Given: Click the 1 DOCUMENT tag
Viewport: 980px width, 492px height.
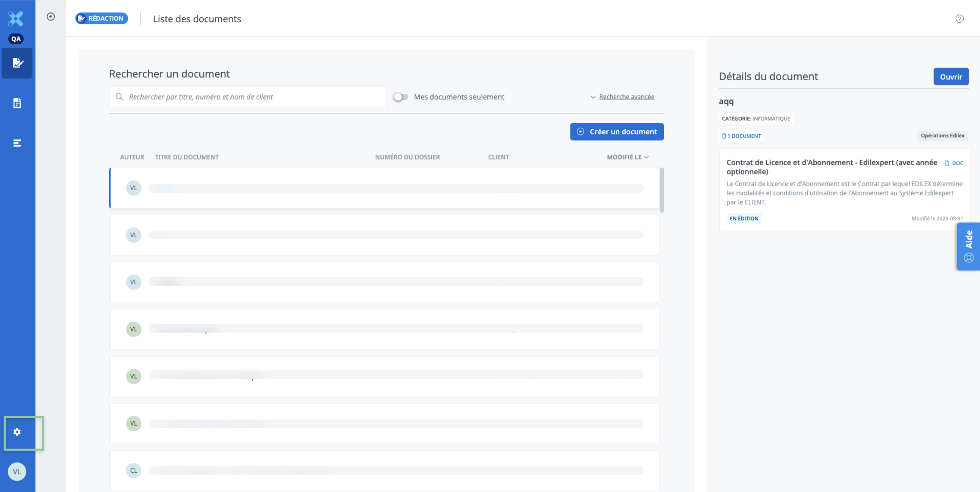Looking at the screenshot, I should 741,136.
